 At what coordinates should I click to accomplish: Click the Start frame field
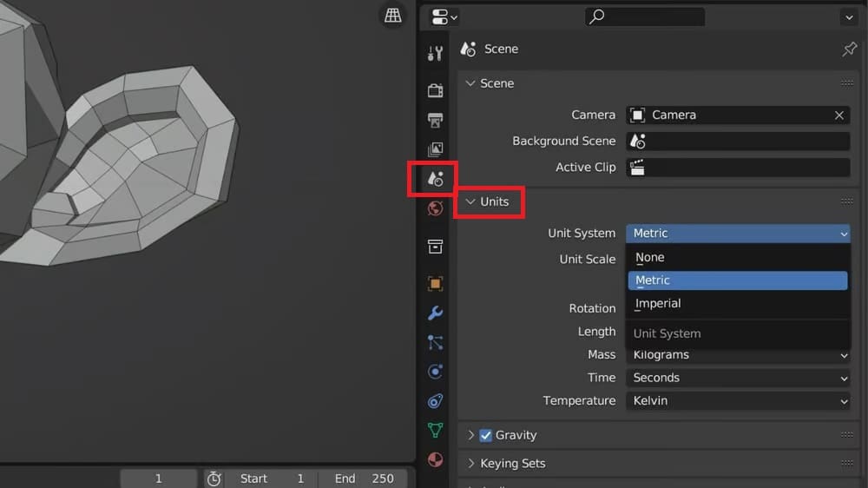point(271,478)
